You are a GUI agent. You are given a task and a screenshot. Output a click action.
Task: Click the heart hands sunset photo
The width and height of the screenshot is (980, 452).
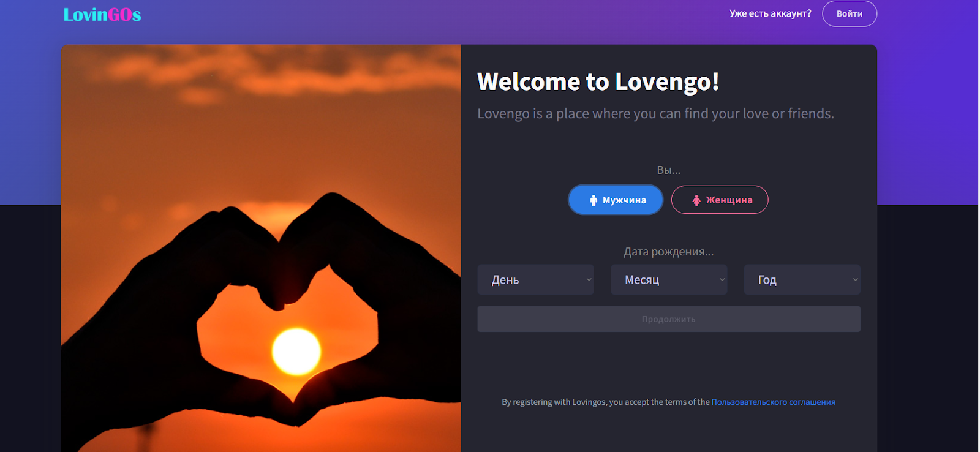[x=261, y=248]
